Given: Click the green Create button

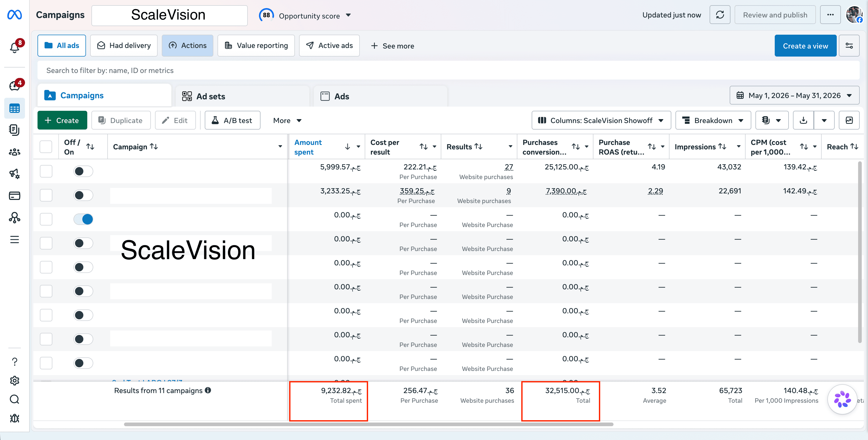Looking at the screenshot, I should click(x=62, y=120).
